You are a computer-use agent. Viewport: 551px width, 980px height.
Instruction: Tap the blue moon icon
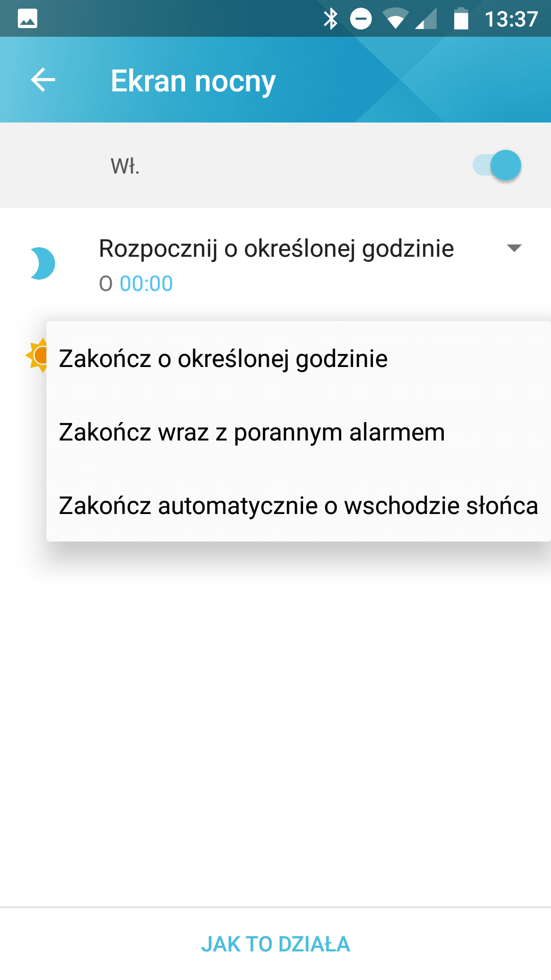pos(42,263)
